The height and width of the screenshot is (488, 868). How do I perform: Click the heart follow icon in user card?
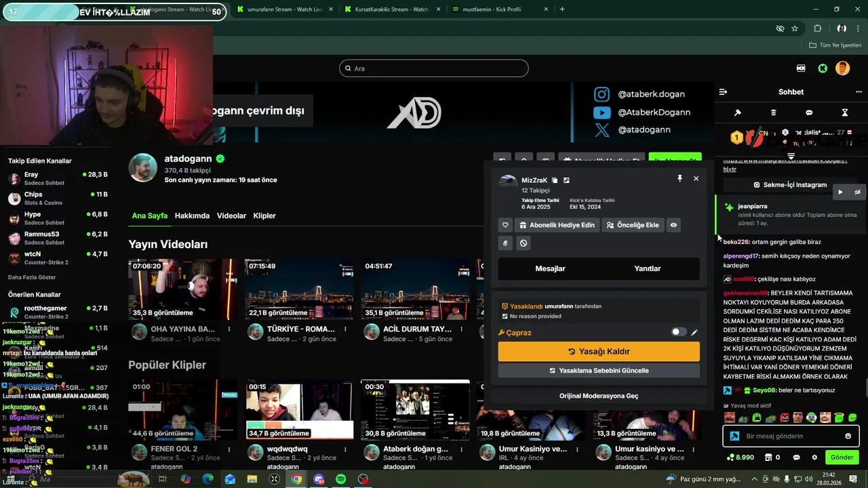click(505, 225)
